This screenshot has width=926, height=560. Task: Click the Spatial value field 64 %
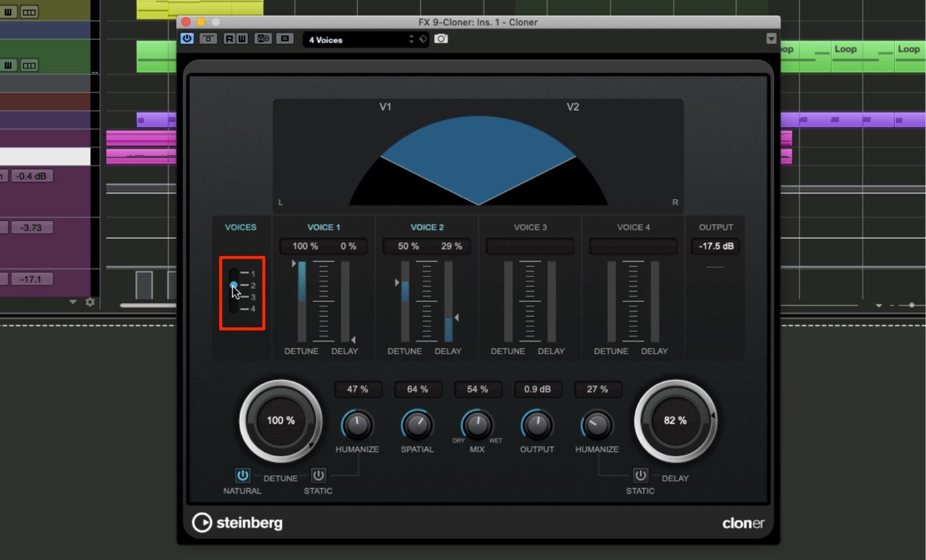tap(418, 389)
